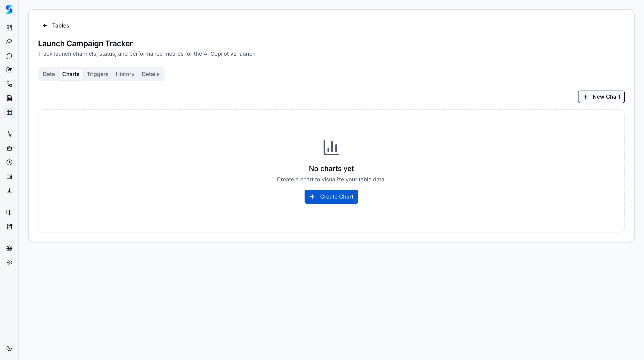Open the globe sidebar icon

click(9, 248)
